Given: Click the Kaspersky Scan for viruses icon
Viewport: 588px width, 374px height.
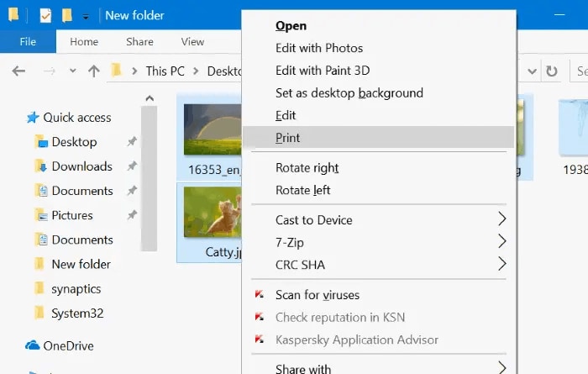Looking at the screenshot, I should pyautogui.click(x=259, y=295).
